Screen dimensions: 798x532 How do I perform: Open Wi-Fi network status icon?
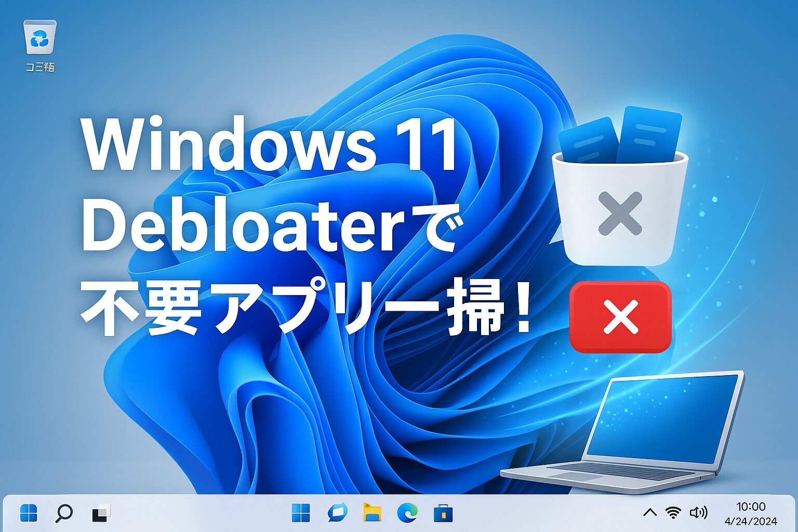coord(673,513)
